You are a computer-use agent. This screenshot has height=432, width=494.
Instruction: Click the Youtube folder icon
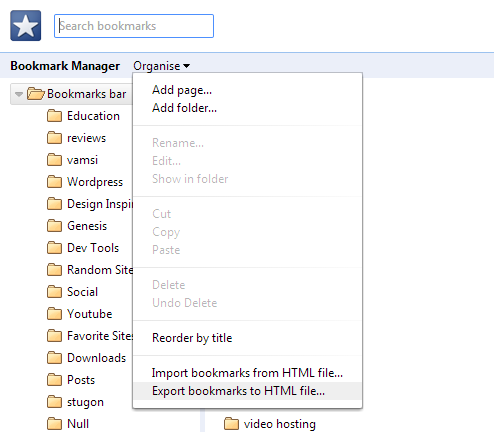[x=54, y=314]
